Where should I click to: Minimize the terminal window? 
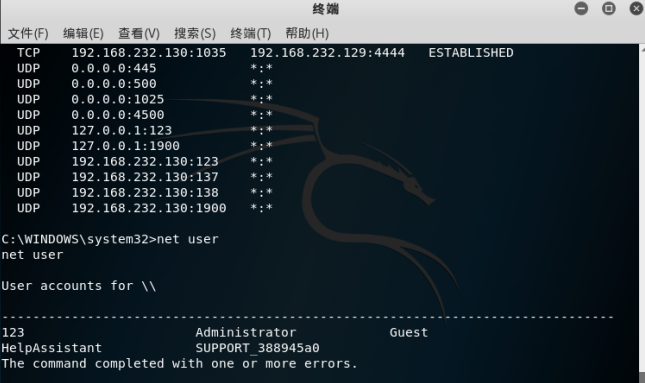click(581, 8)
